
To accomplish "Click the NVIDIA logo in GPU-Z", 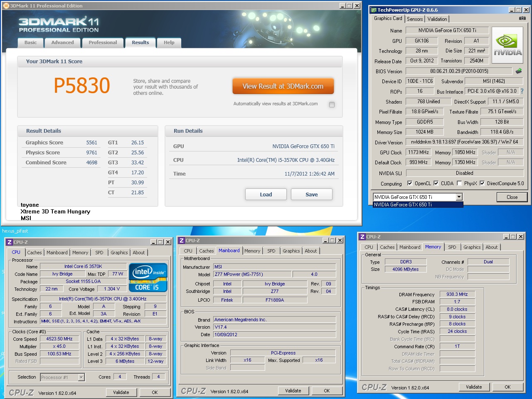I will (x=507, y=45).
